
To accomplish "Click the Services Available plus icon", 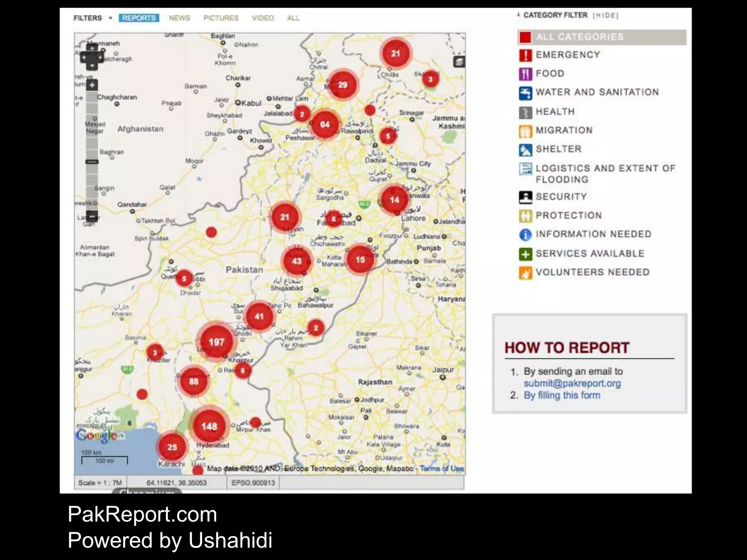I will (x=525, y=254).
